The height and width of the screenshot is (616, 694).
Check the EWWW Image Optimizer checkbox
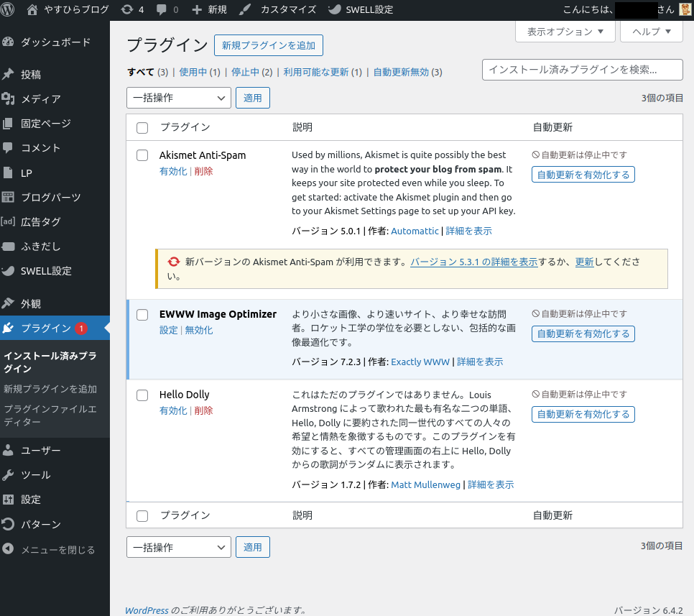coord(142,315)
